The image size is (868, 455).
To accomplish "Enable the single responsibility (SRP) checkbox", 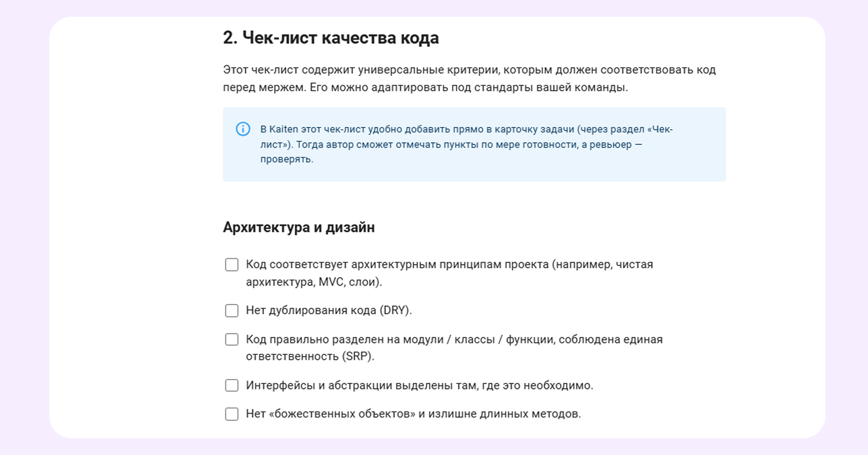I will 232,339.
